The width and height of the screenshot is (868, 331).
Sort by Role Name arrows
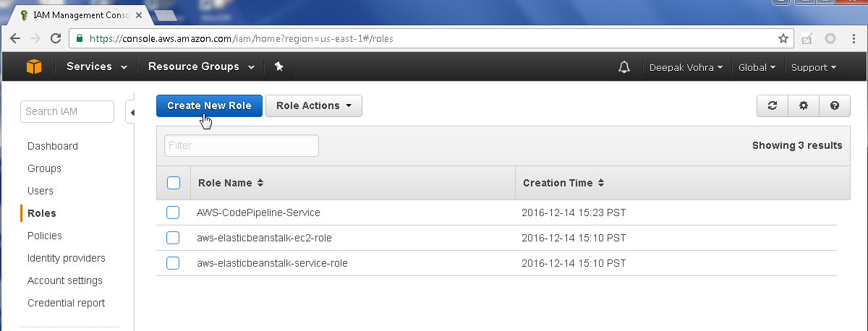click(x=260, y=183)
